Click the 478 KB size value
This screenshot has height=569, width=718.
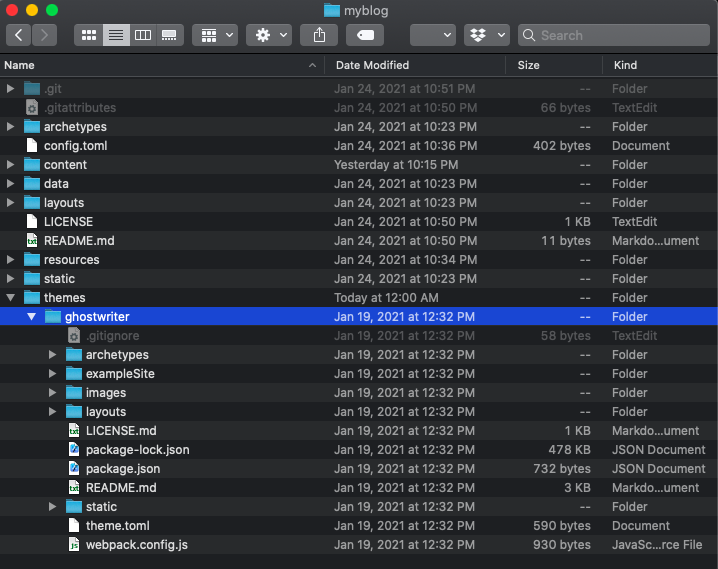[x=569, y=450]
